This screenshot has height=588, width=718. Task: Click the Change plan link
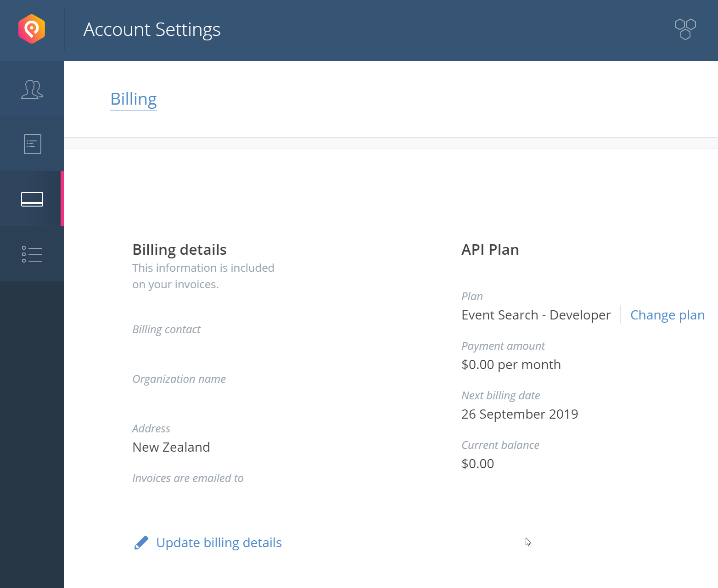(x=667, y=315)
